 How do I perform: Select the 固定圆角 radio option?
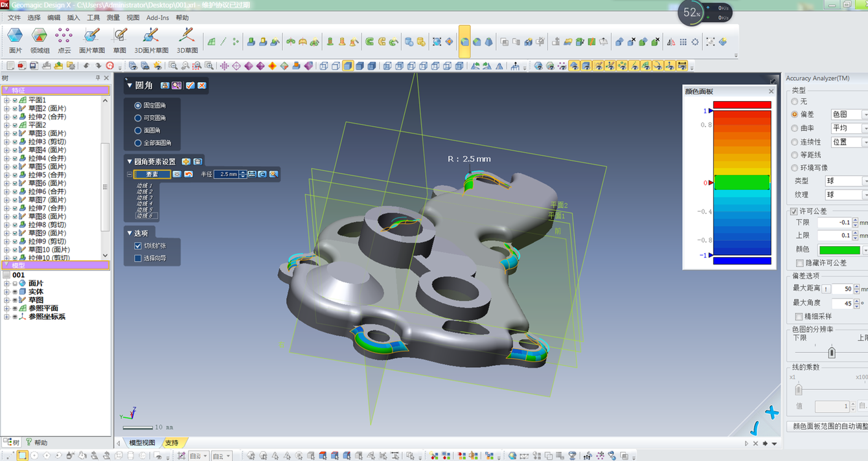[x=138, y=106]
